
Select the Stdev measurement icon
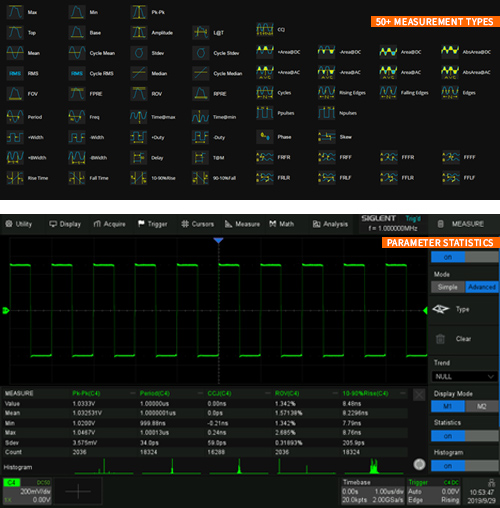click(x=139, y=53)
